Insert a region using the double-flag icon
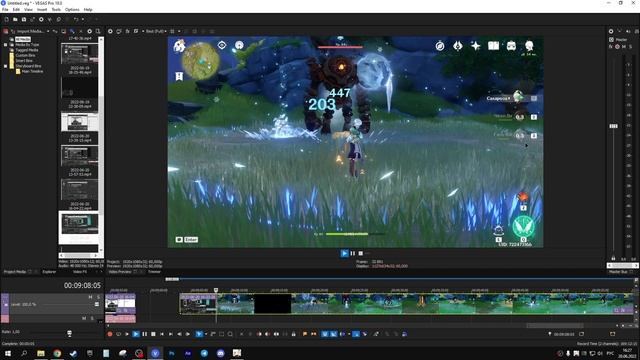This screenshot has width=640, height=360. pos(313,334)
